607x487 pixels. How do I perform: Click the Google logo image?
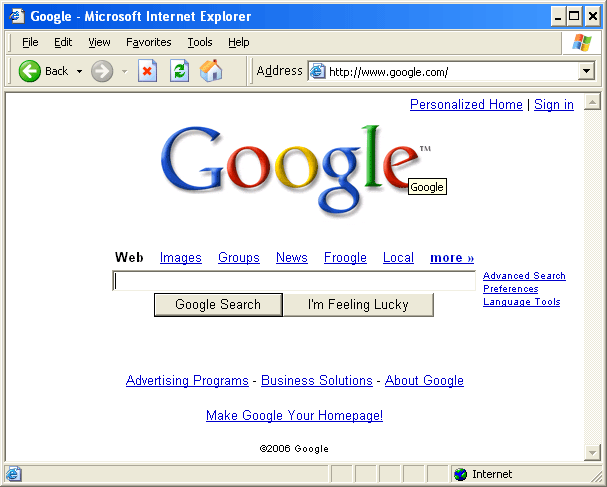296,170
